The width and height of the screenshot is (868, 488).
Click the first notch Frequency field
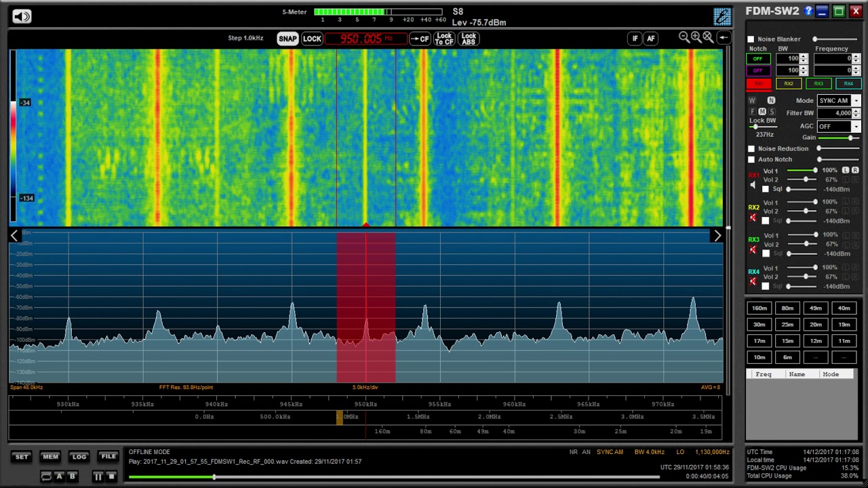(833, 59)
